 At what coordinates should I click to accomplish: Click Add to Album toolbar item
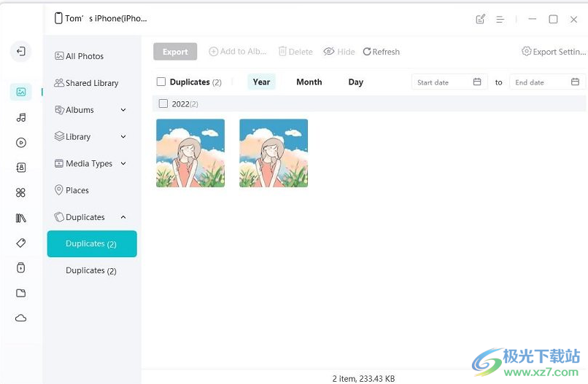pyautogui.click(x=237, y=51)
